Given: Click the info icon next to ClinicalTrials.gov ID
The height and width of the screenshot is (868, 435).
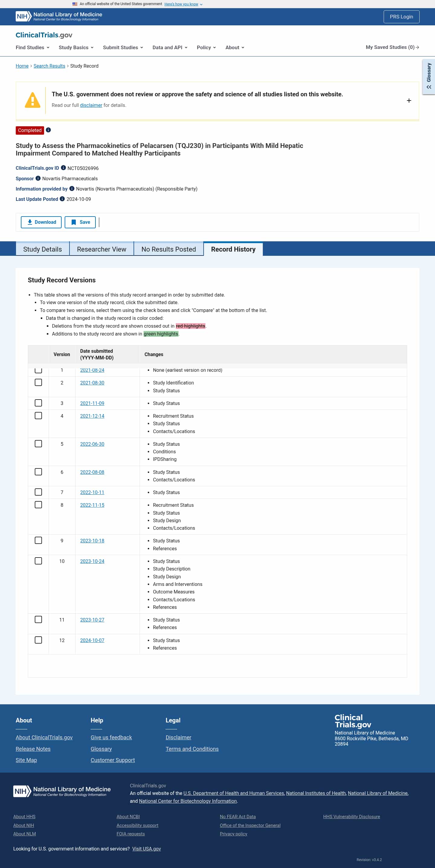Looking at the screenshot, I should (x=63, y=168).
